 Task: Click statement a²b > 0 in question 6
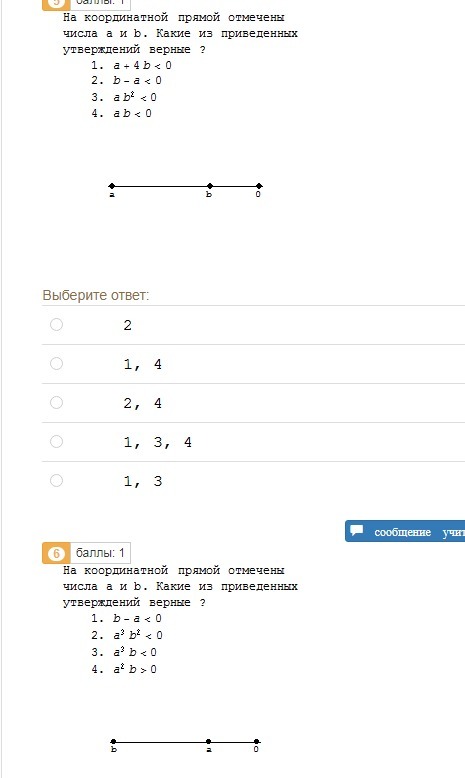[x=134, y=669]
